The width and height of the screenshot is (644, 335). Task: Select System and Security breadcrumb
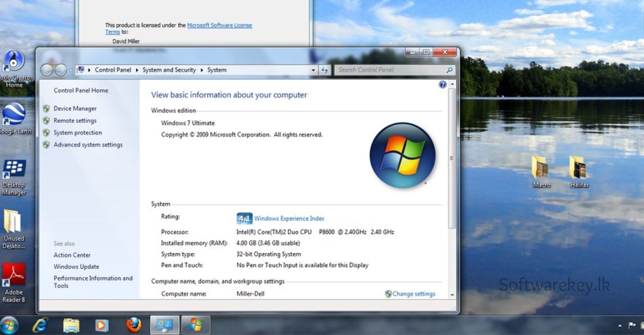(x=169, y=70)
